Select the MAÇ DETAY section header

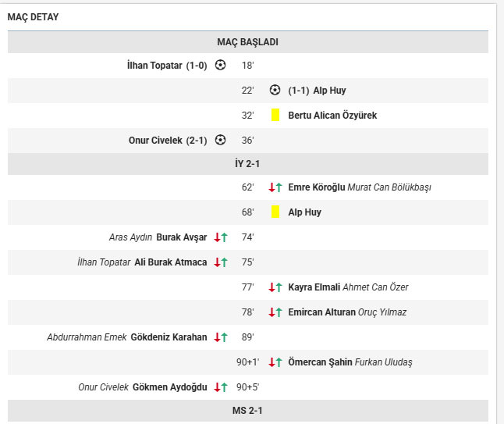pyautogui.click(x=33, y=17)
